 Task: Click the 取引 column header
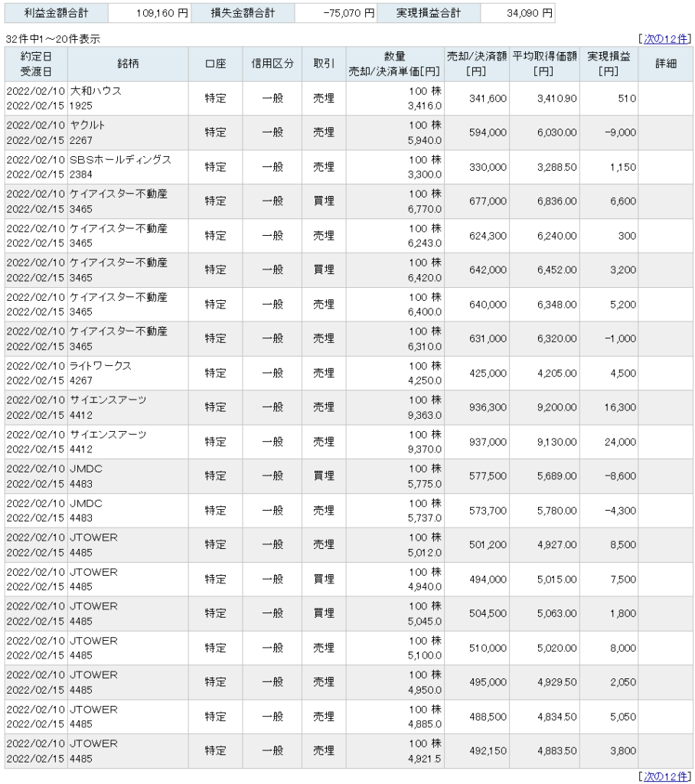click(x=324, y=64)
